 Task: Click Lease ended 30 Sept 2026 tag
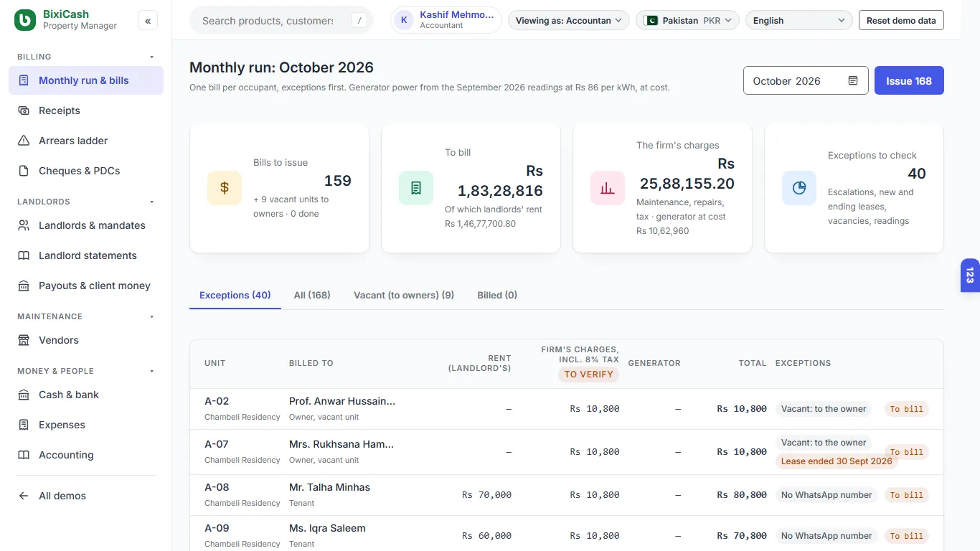[837, 461]
